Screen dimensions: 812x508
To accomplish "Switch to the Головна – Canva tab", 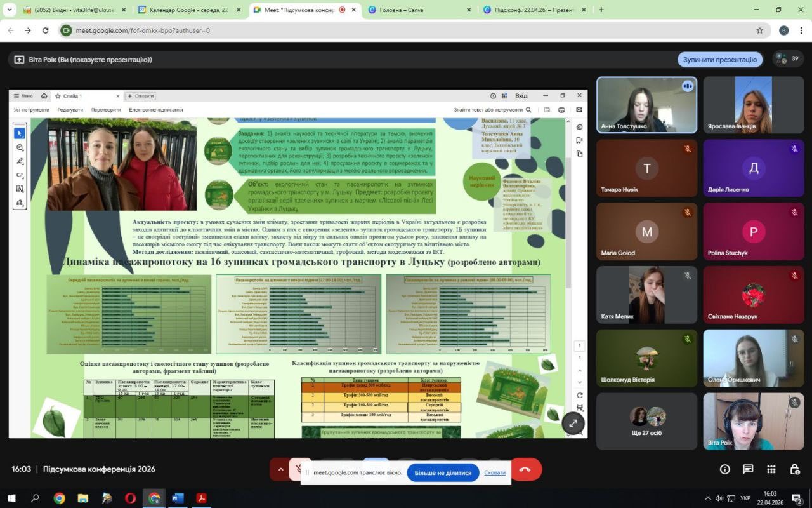I will tap(419, 10).
